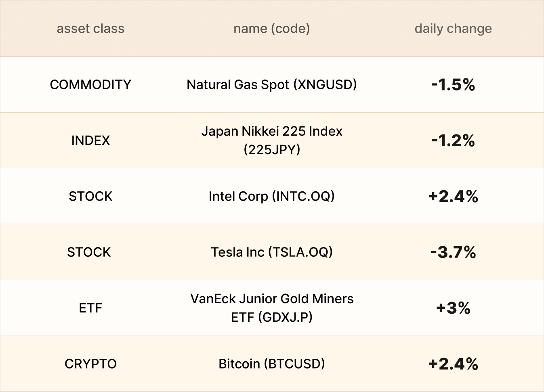The height and width of the screenshot is (392, 544).
Task: Open VanEck Junior Gold Miners ETF entry
Action: (271, 308)
